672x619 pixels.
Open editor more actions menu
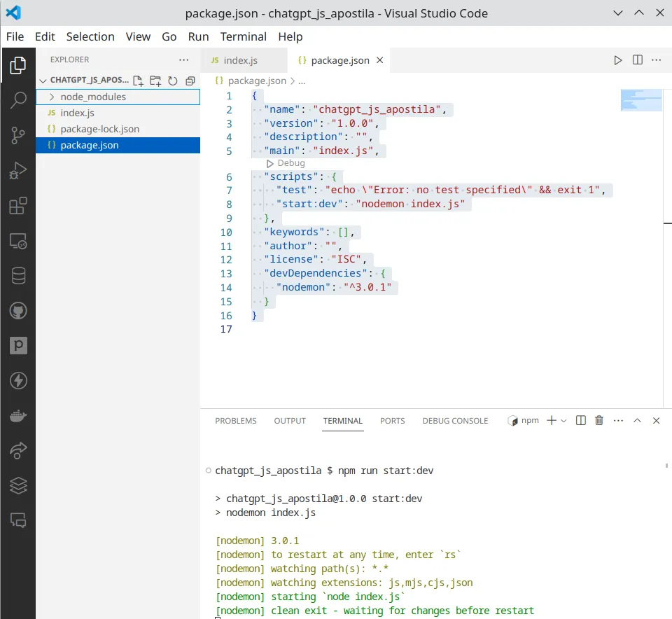point(656,60)
